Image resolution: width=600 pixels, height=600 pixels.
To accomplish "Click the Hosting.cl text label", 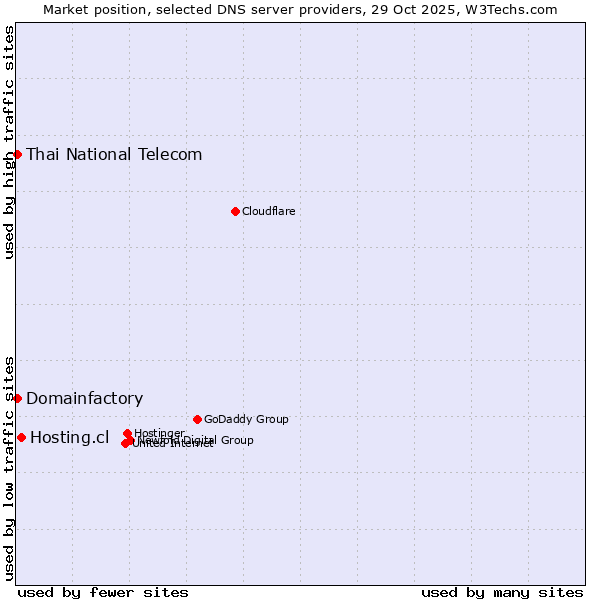I will (x=69, y=437).
